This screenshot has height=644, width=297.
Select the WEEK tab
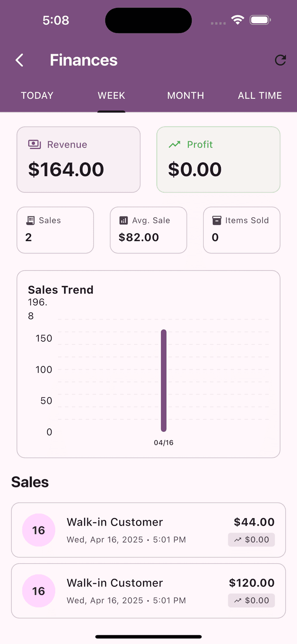[111, 96]
